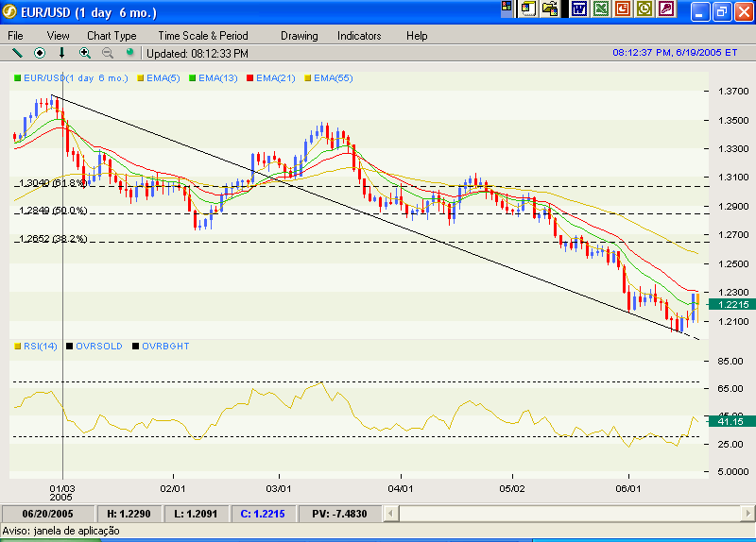Zoom in on the chart
Screen dimensions: 756x542
coord(85,53)
